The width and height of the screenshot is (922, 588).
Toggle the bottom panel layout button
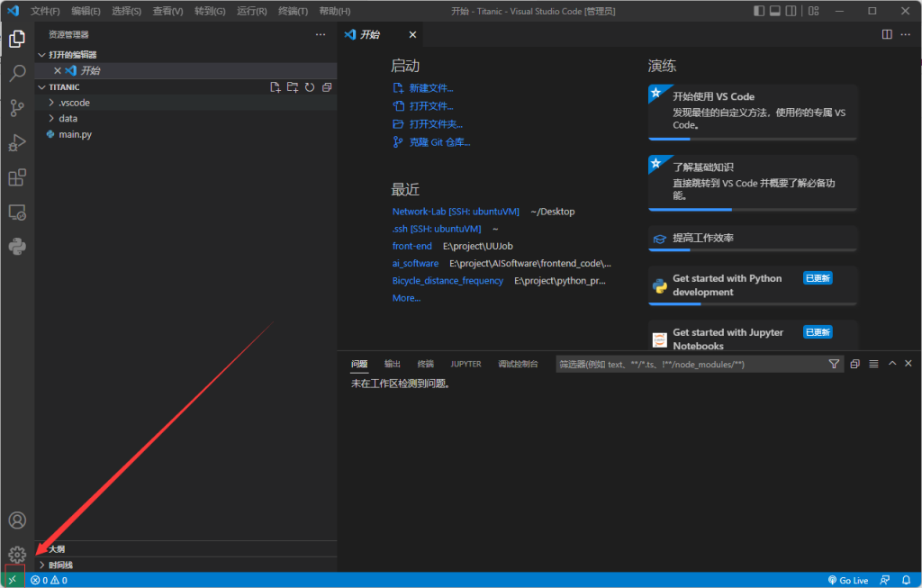[775, 11]
